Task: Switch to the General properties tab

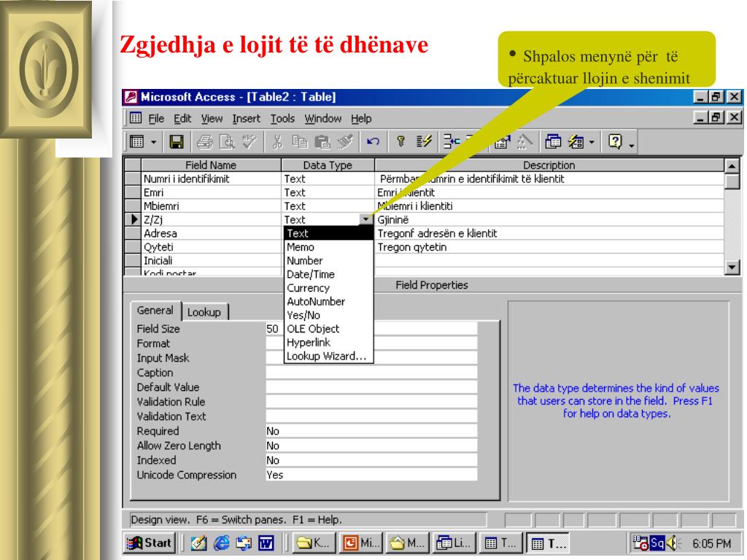Action: (155, 311)
